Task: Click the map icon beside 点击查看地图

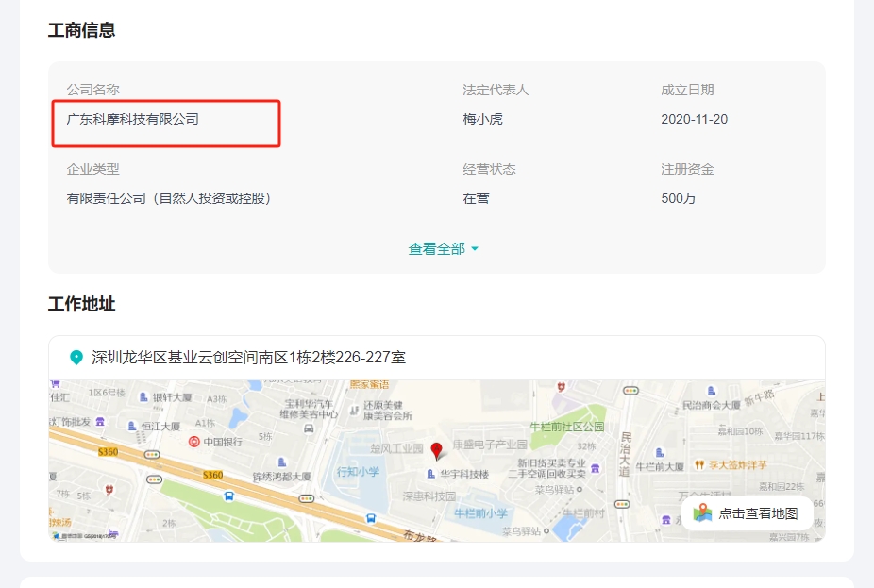Action: 702,513
